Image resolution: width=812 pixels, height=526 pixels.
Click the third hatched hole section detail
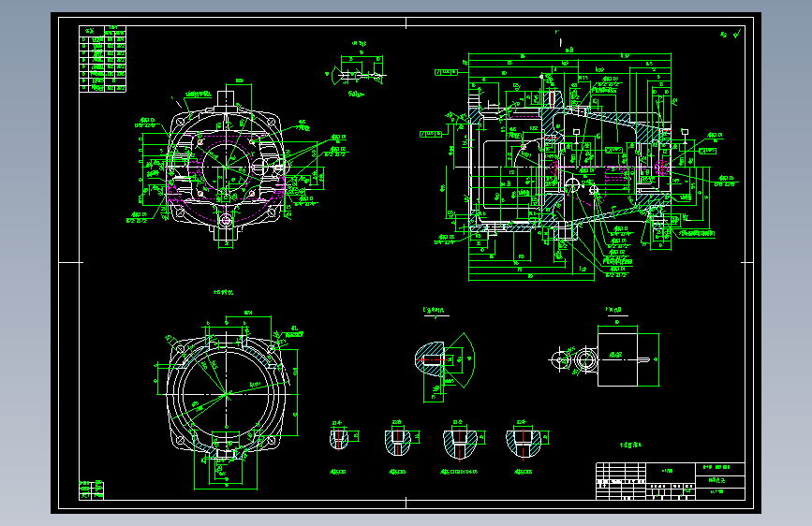460,444
